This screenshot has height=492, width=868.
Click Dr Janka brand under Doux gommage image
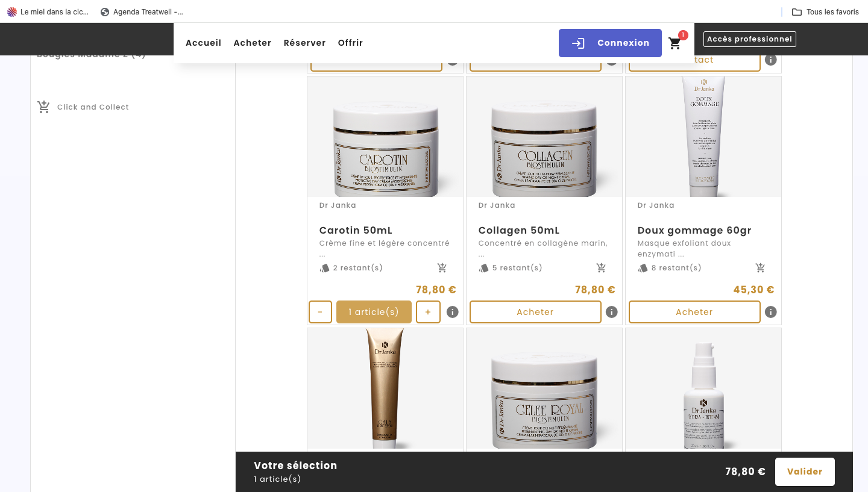click(656, 205)
